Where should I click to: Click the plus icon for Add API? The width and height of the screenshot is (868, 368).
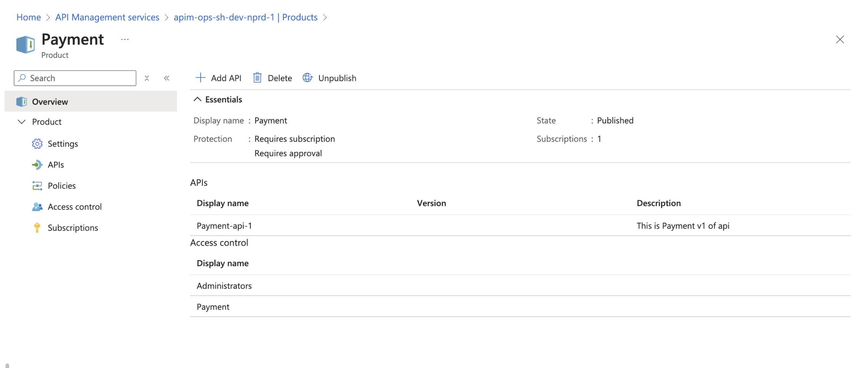coord(200,78)
